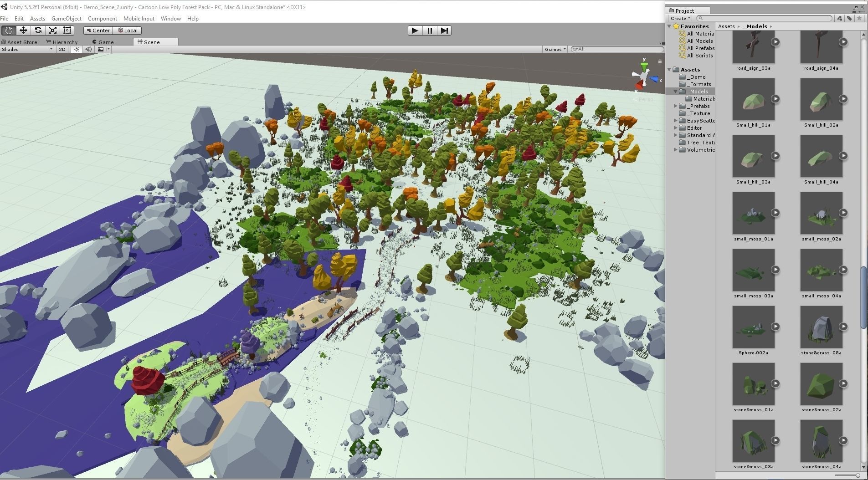Click the Center pivot button
This screenshot has height=480, width=868.
pos(98,31)
